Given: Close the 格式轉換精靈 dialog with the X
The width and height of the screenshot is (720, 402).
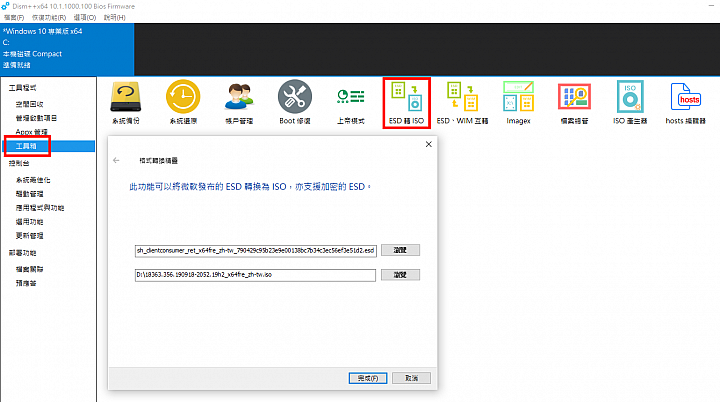Looking at the screenshot, I should pyautogui.click(x=428, y=144).
